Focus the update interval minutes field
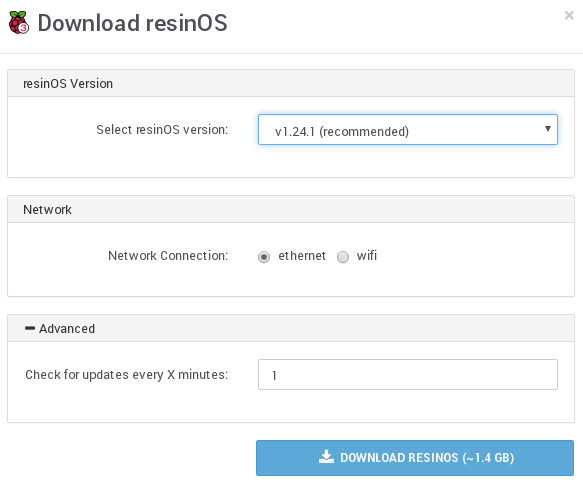The height and width of the screenshot is (484, 583). 408,374
